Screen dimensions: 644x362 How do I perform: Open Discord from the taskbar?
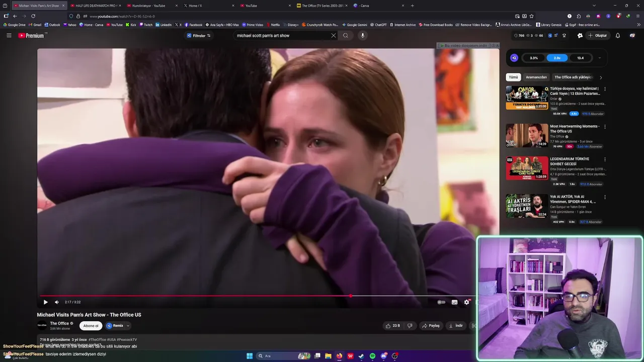point(383,356)
